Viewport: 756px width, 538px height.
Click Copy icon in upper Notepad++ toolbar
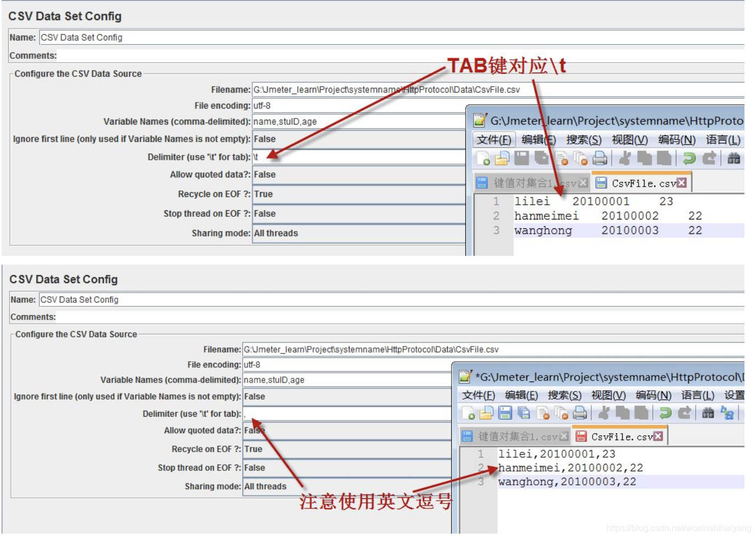645,159
